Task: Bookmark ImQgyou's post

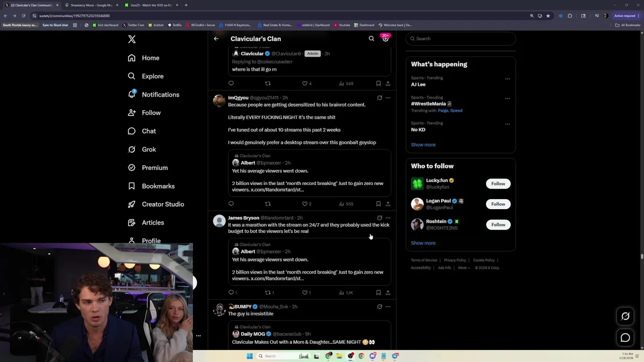Action: click(x=378, y=204)
